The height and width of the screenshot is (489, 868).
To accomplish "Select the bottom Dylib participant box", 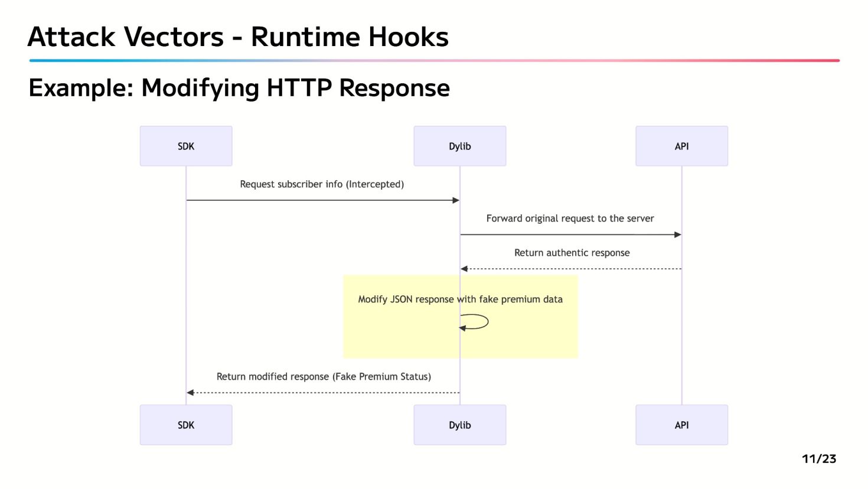I will pyautogui.click(x=460, y=425).
